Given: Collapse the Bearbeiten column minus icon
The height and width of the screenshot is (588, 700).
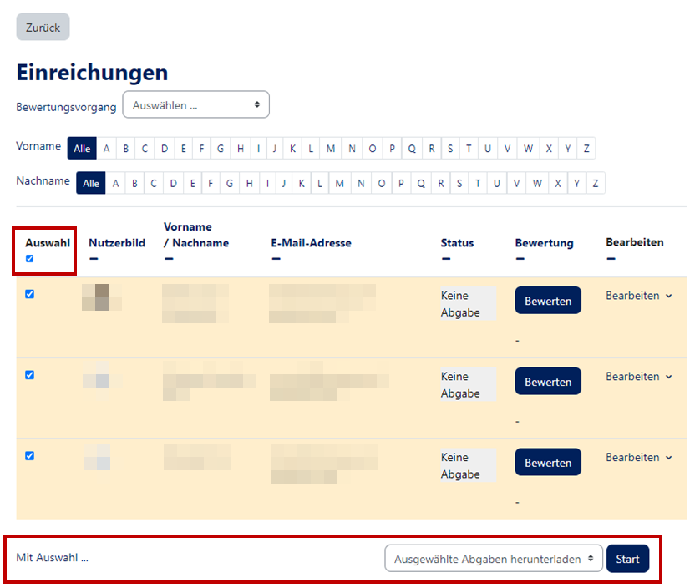Looking at the screenshot, I should [611, 259].
